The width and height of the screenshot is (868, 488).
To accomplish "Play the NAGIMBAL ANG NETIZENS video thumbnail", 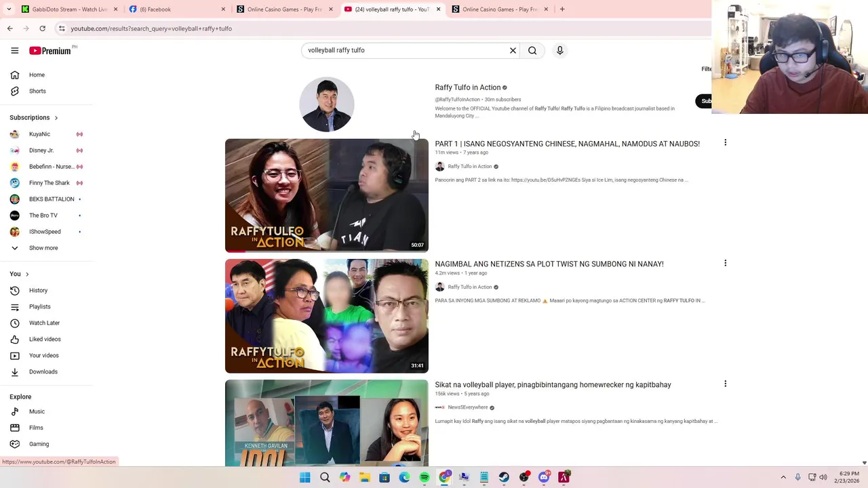I will pyautogui.click(x=327, y=316).
